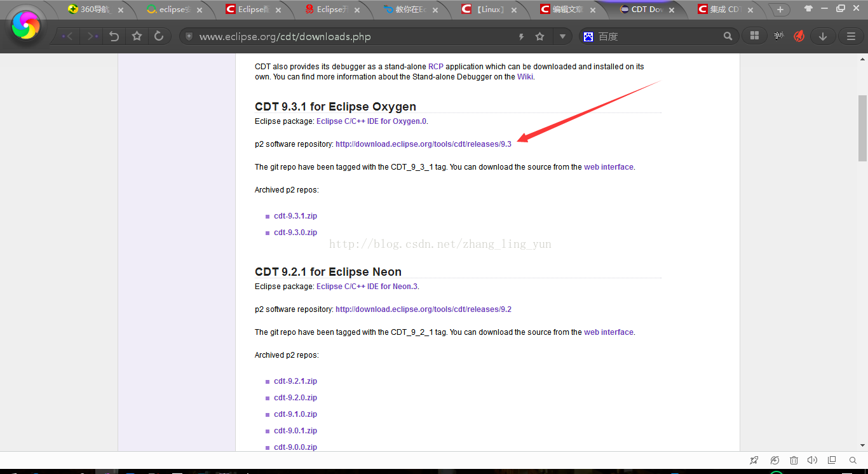The image size is (868, 474).
Task: Go forward with the forward arrow
Action: click(92, 37)
